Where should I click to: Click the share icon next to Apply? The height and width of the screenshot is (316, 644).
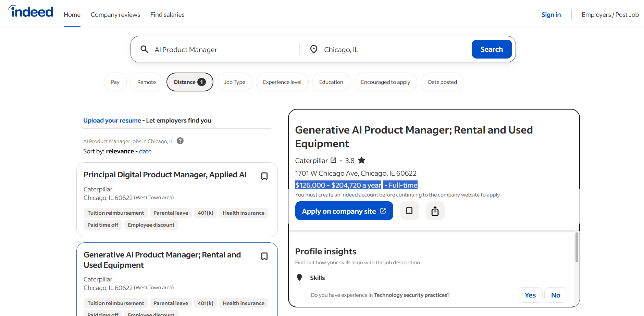435,211
